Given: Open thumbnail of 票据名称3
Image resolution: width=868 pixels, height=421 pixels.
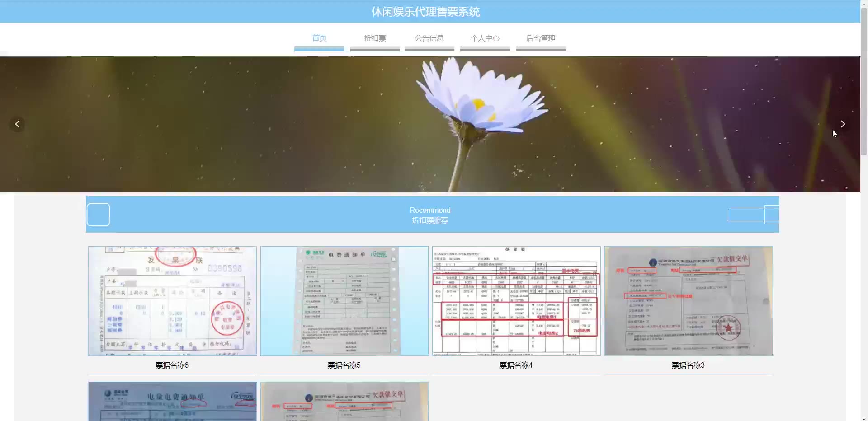Looking at the screenshot, I should click(689, 301).
